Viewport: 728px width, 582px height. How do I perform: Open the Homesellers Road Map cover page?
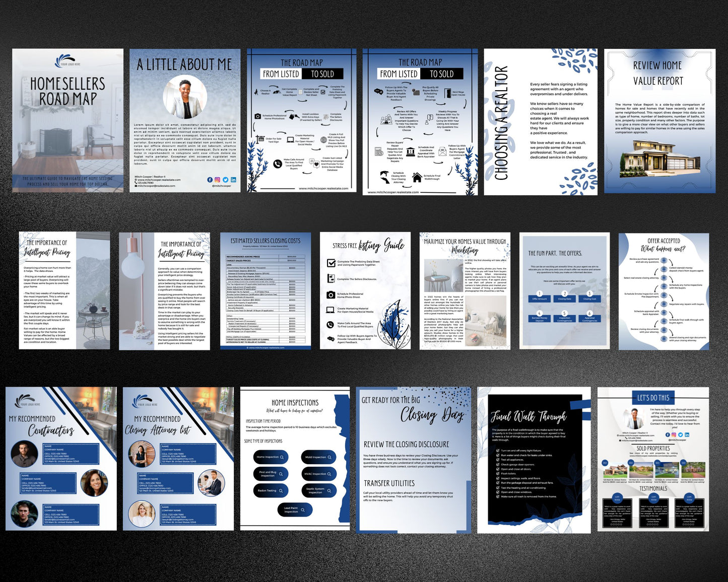68,121
